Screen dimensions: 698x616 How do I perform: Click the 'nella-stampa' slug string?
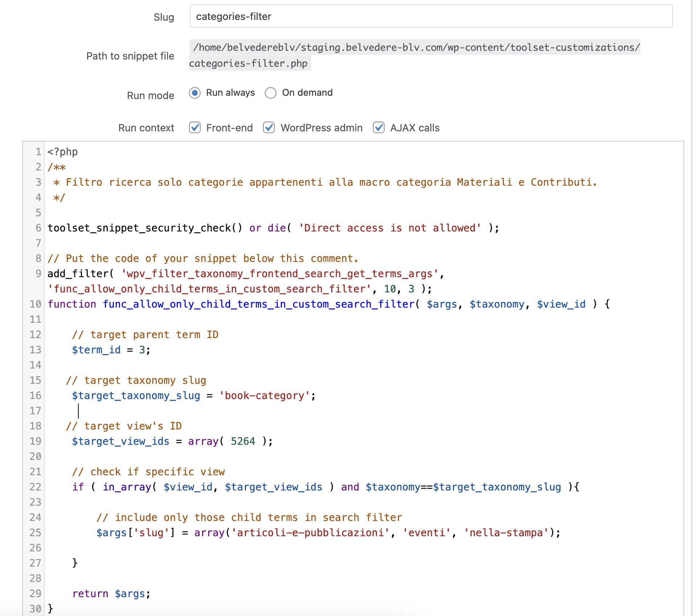(506, 533)
